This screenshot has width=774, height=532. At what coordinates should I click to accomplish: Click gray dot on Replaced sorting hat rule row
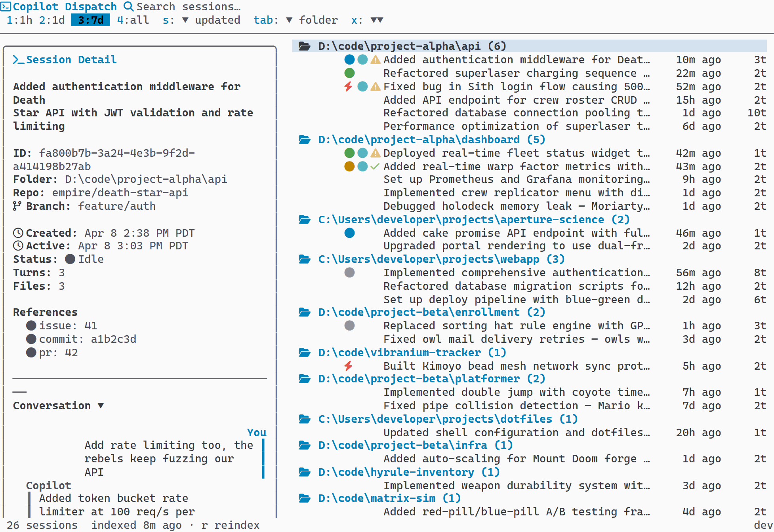click(349, 325)
